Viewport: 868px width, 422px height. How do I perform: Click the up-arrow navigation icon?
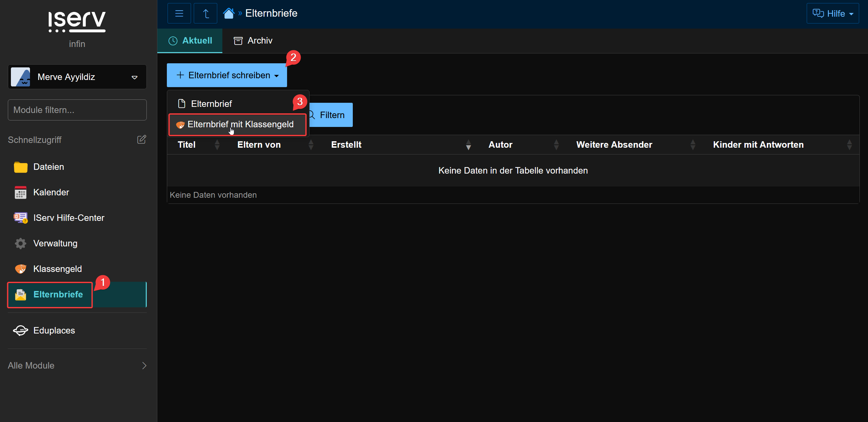coord(205,14)
